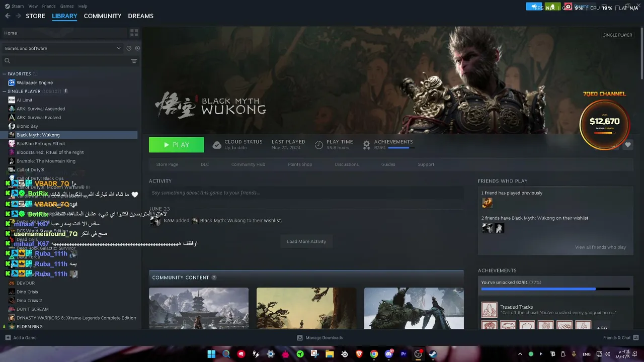Select ELDEN RING in the library list

[x=30, y=327]
